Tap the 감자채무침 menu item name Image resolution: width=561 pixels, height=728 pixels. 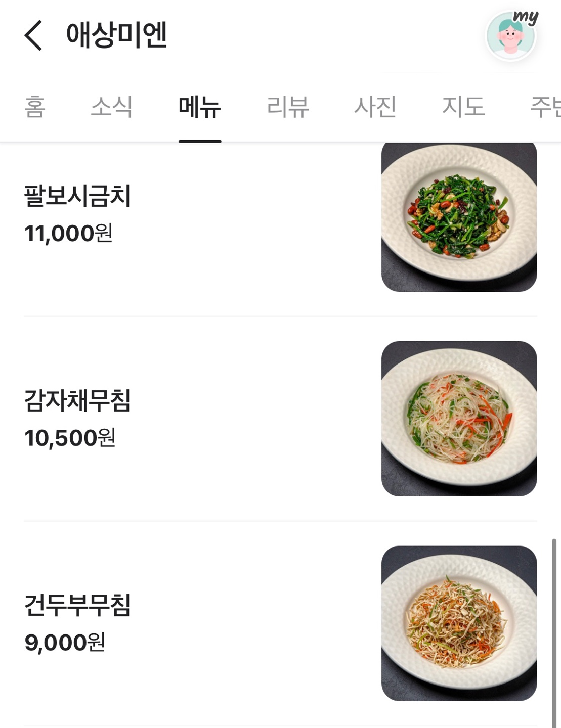pyautogui.click(x=77, y=400)
